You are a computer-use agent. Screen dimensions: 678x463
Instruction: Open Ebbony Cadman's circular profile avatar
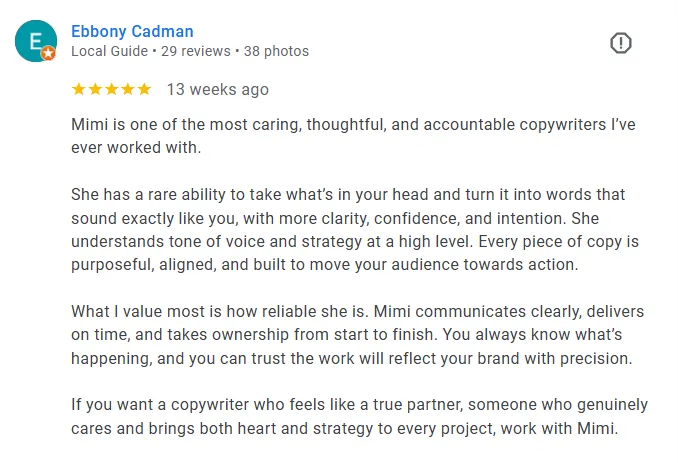[36, 41]
